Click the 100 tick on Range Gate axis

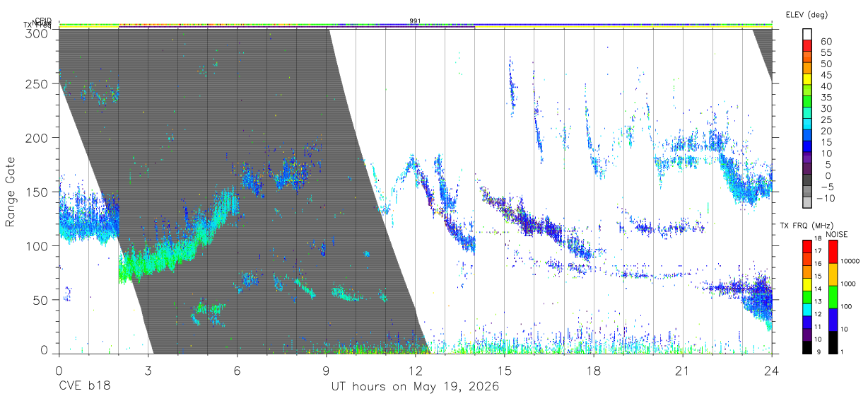pyautogui.click(x=37, y=245)
